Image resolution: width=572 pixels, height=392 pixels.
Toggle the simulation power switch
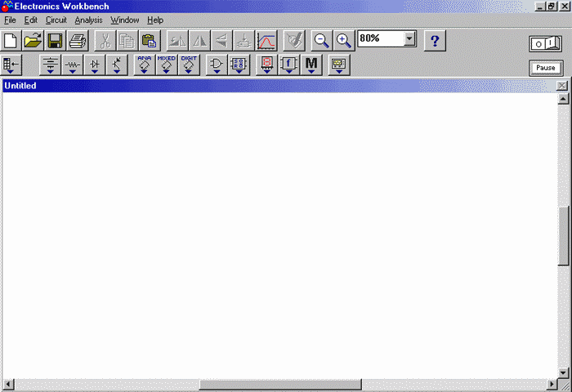pos(546,44)
